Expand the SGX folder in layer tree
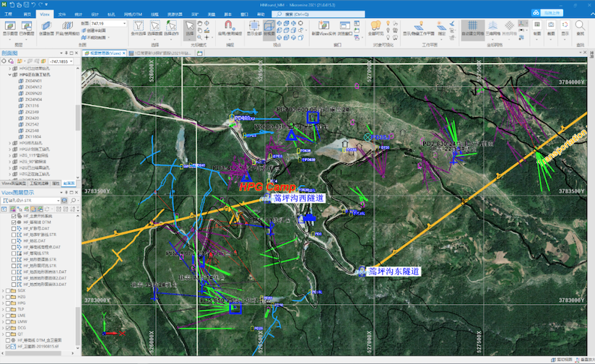The image size is (595, 364). 4,291
